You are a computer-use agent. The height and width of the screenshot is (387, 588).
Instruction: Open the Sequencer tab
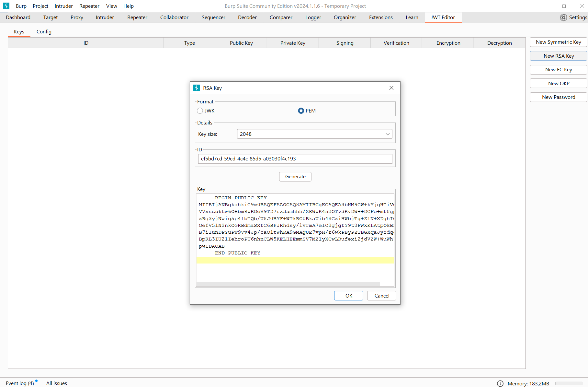click(213, 18)
